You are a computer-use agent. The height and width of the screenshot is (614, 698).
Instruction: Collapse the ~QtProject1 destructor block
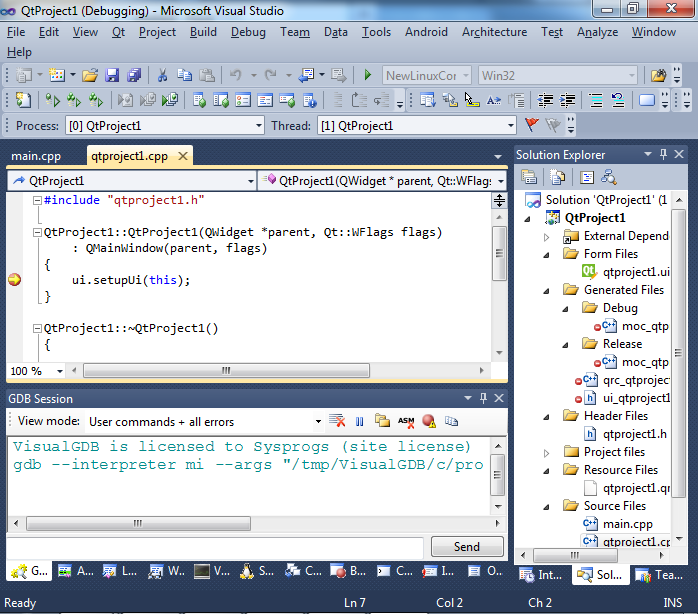pos(37,329)
